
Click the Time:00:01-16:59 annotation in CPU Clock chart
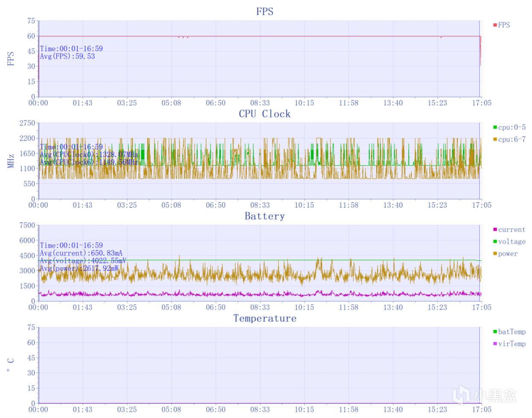[71, 147]
